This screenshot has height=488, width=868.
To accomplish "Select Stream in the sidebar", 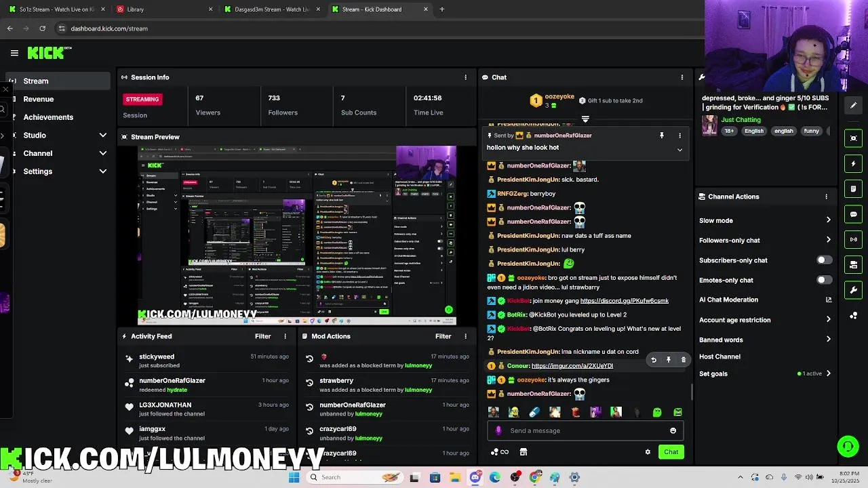I will tap(58, 81).
